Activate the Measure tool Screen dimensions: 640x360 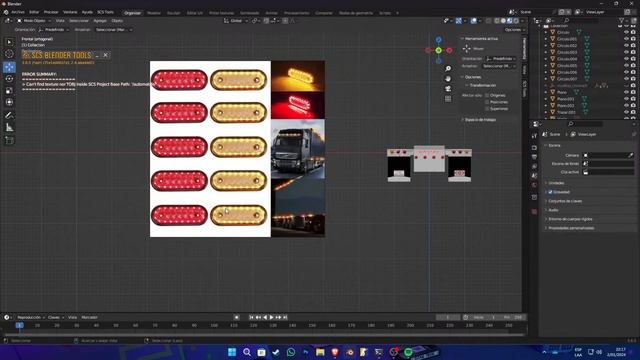tap(9, 128)
